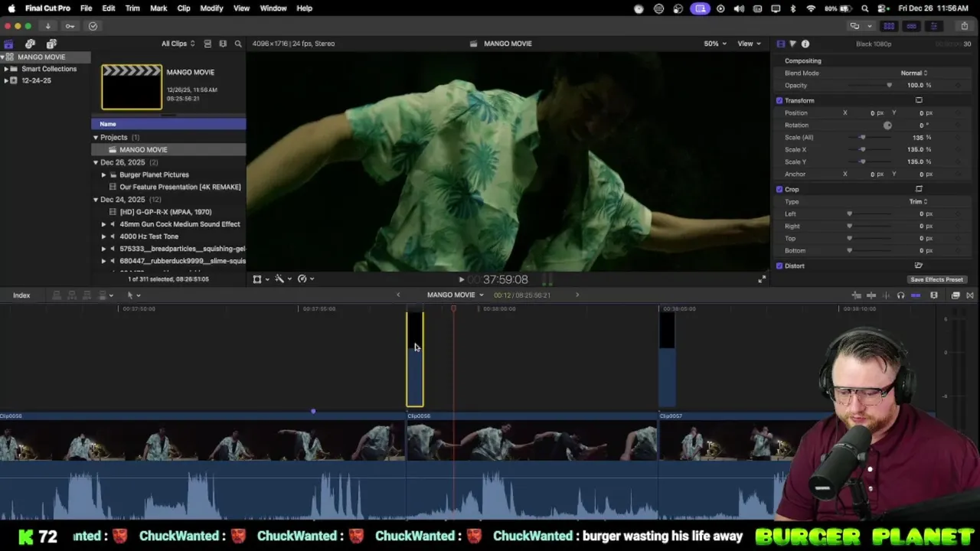Image resolution: width=980 pixels, height=551 pixels.
Task: Toggle the Distort checkbox
Action: click(x=779, y=266)
